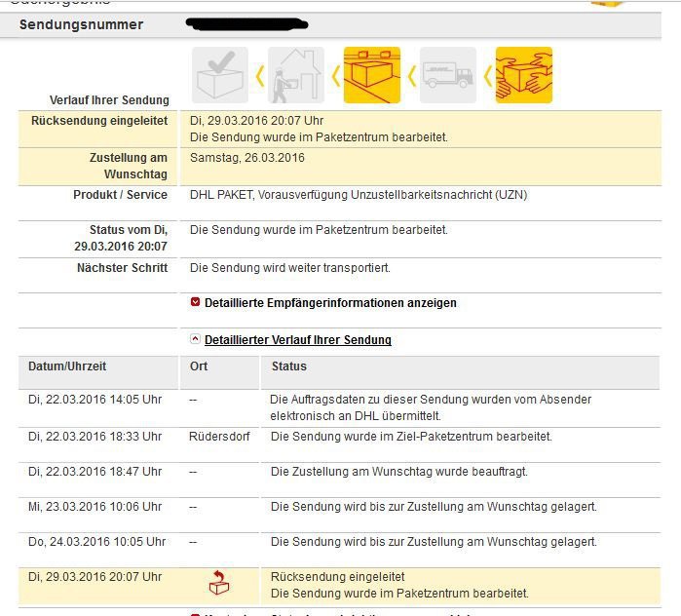Click the red arrow beside Detaillierter Verlauf
Viewport: 681px width, 616px height.
196,340
